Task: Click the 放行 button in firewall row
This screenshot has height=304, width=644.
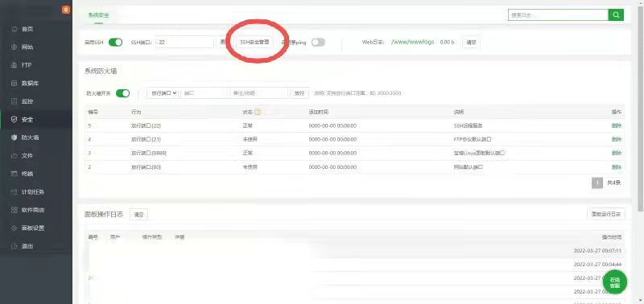Action: tap(299, 93)
